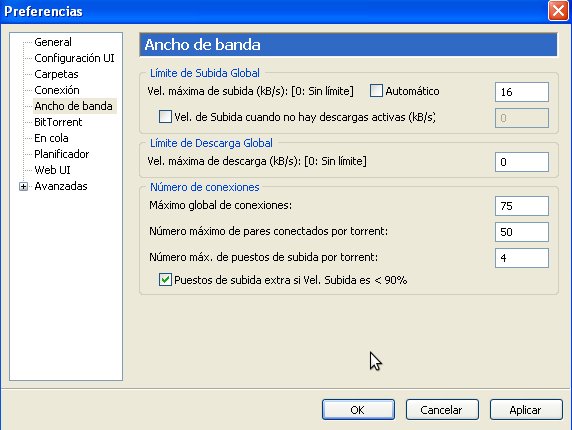Open the General preferences section
Viewport: 572px width, 430px height.
click(53, 42)
